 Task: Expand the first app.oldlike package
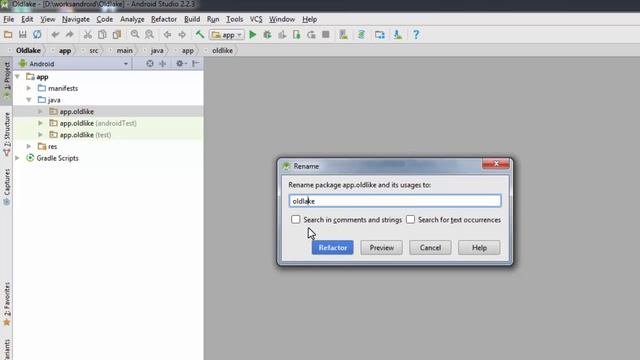pyautogui.click(x=40, y=111)
